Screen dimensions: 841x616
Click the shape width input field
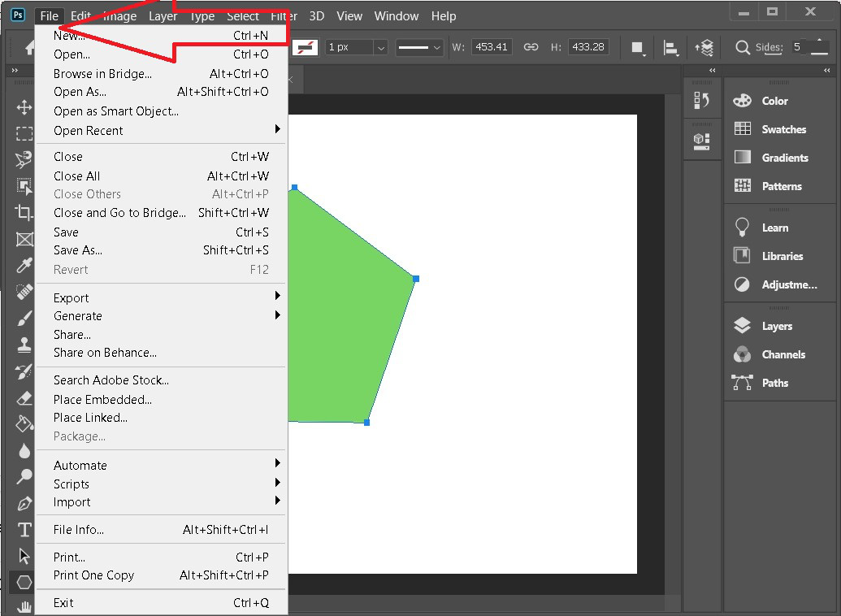[491, 47]
